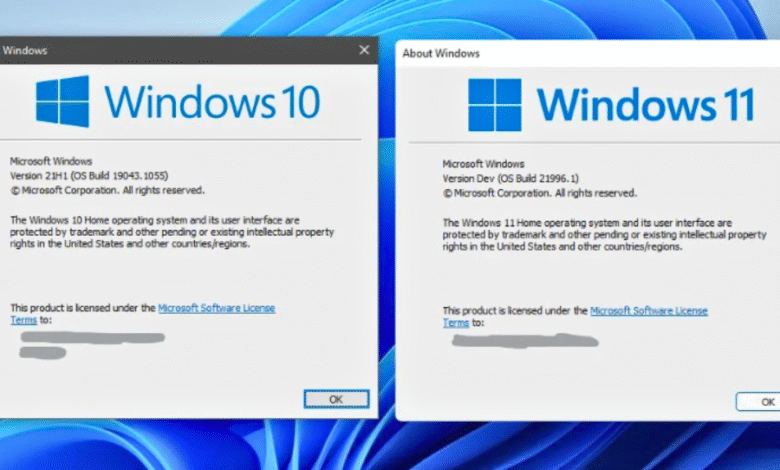This screenshot has width=780, height=470.
Task: Click the Windows 10 four-pane logo
Action: (x=62, y=101)
